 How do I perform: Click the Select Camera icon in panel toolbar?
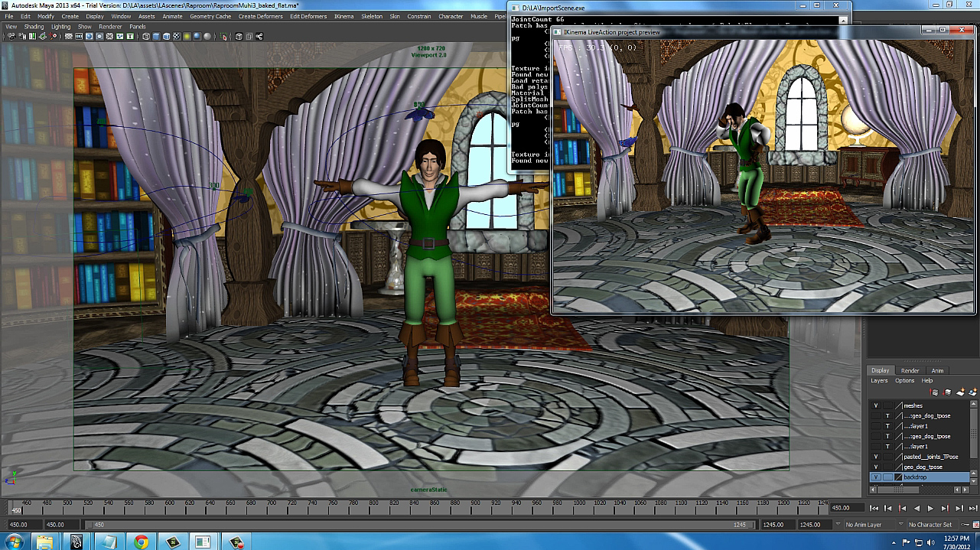pyautogui.click(x=11, y=36)
